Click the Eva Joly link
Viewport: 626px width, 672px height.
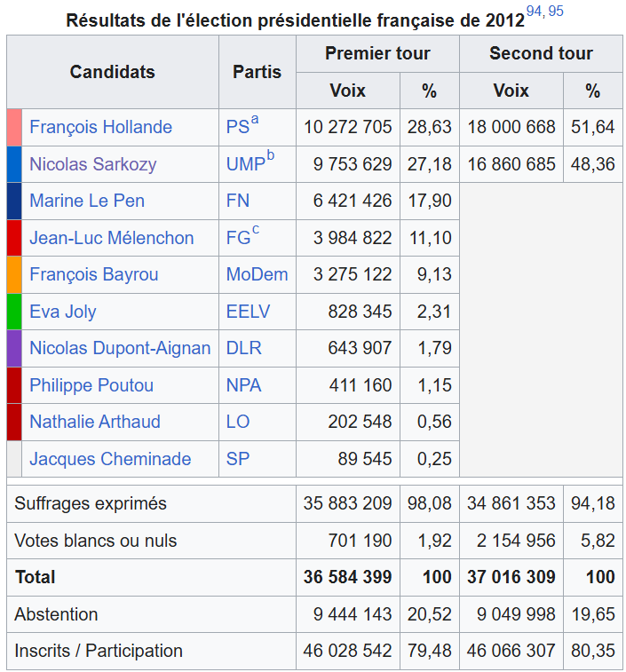tap(62, 312)
